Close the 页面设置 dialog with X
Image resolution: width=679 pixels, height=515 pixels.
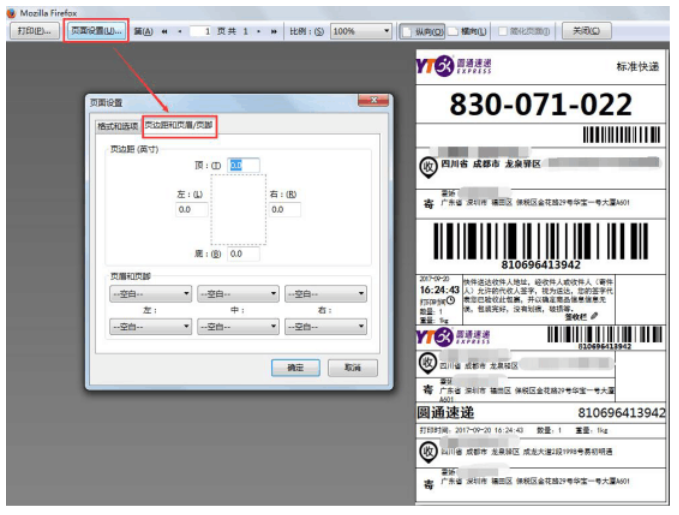click(374, 102)
